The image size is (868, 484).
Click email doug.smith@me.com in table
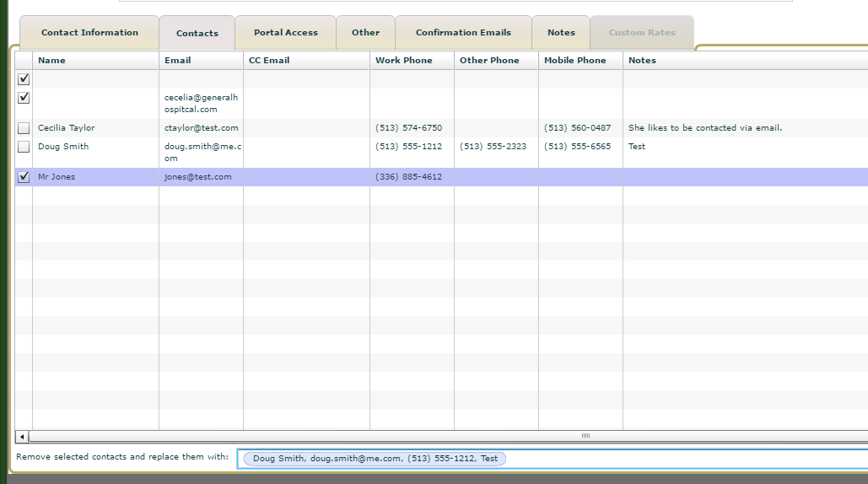click(x=202, y=152)
